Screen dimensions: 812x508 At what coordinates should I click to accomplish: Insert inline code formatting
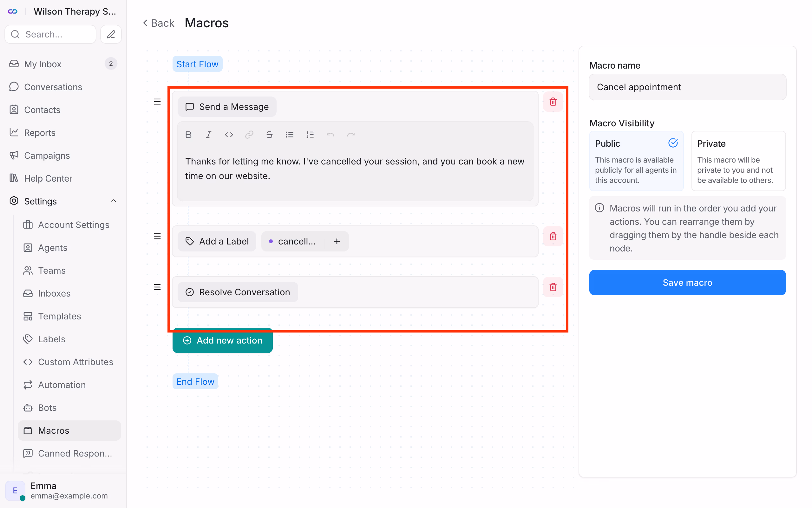[x=229, y=135]
